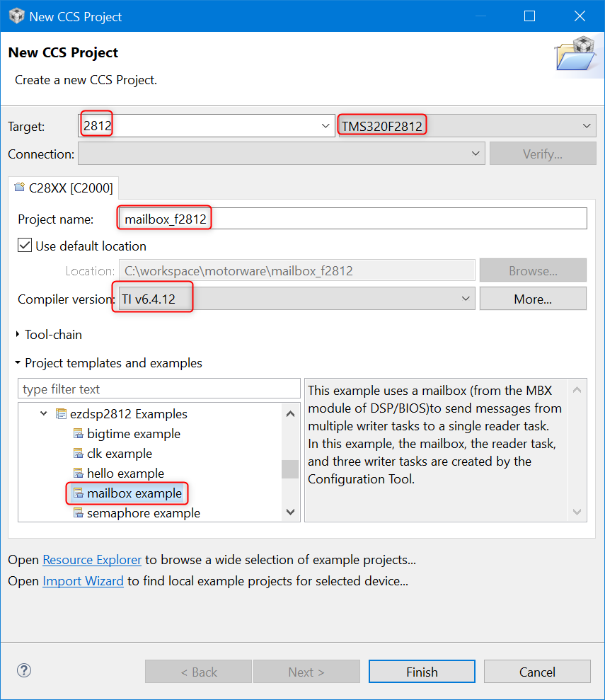Open the Target family dropdown

[325, 126]
